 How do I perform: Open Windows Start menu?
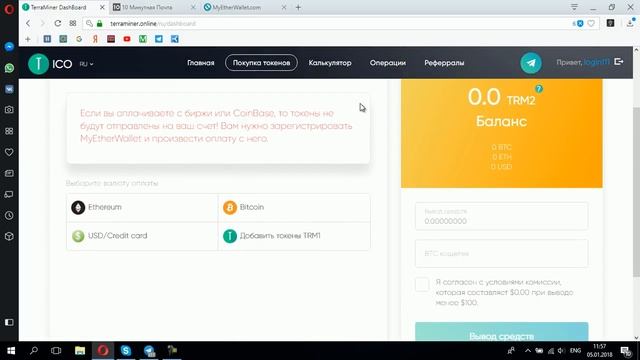click(11, 351)
